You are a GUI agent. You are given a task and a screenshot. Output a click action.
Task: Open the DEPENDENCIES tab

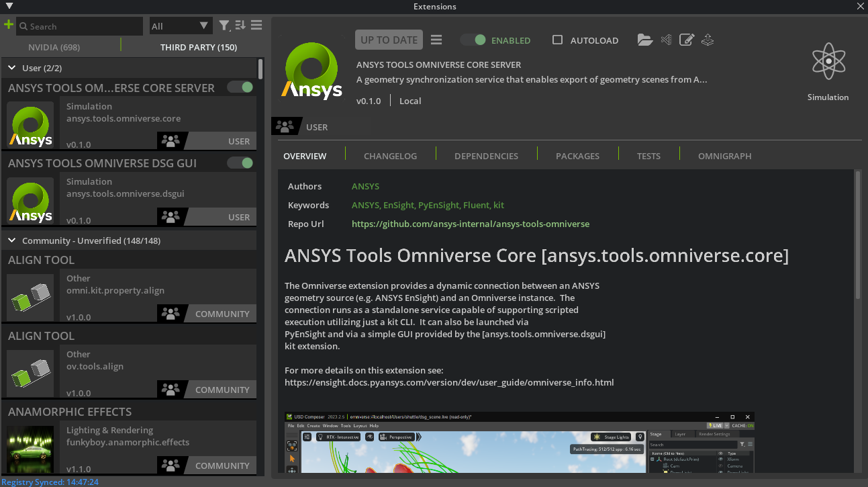pos(486,156)
